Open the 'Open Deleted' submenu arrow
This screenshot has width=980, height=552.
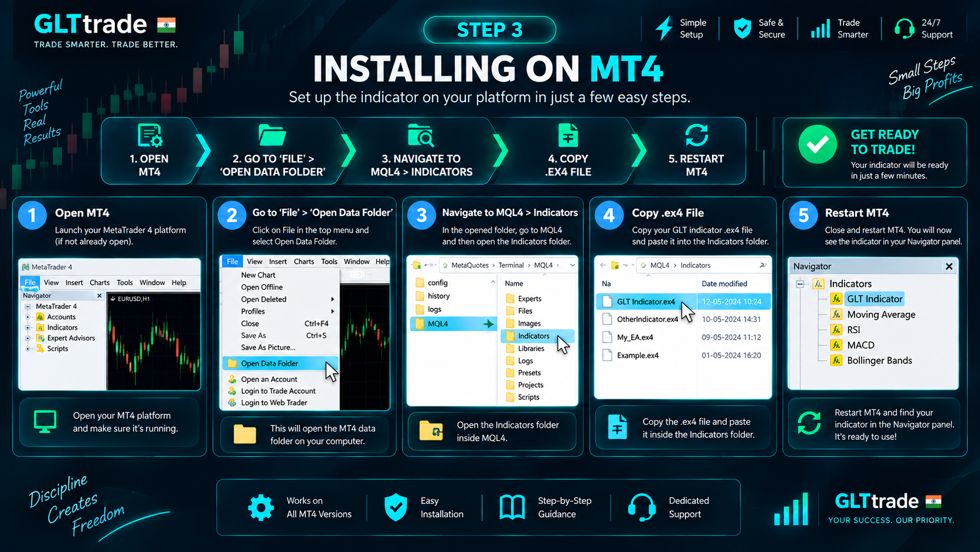[333, 299]
